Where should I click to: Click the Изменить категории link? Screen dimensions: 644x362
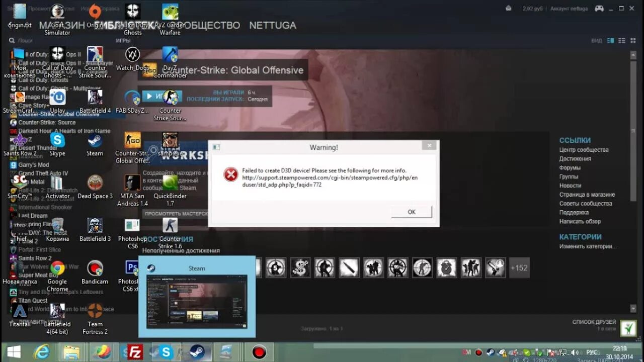click(588, 246)
